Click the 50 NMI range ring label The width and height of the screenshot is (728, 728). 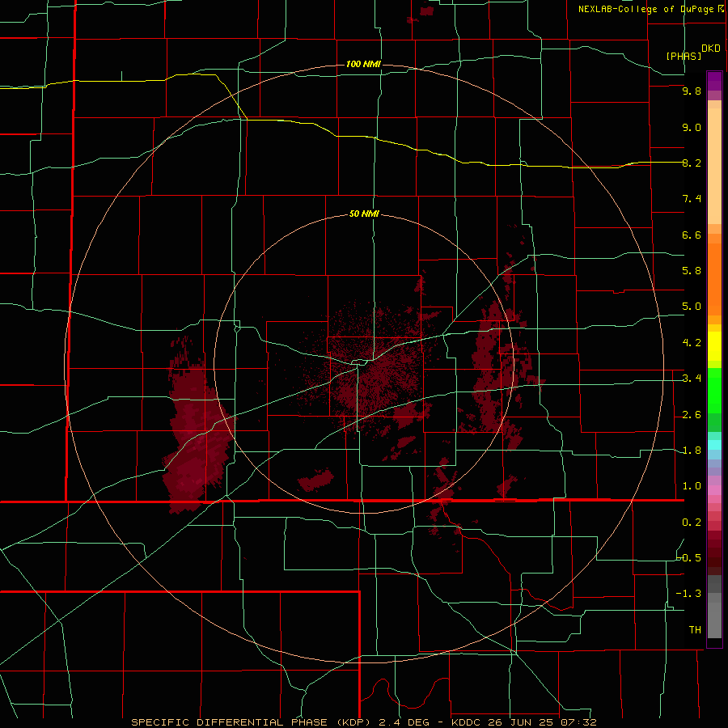click(364, 214)
